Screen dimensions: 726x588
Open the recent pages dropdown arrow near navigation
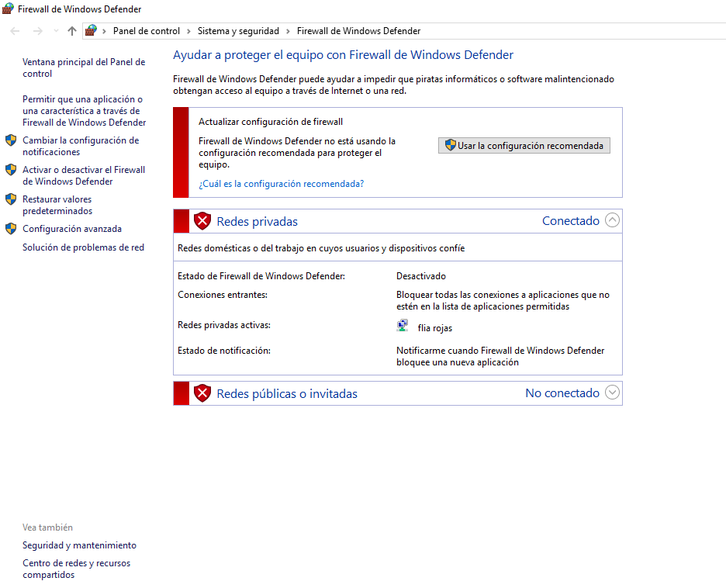coord(54,31)
